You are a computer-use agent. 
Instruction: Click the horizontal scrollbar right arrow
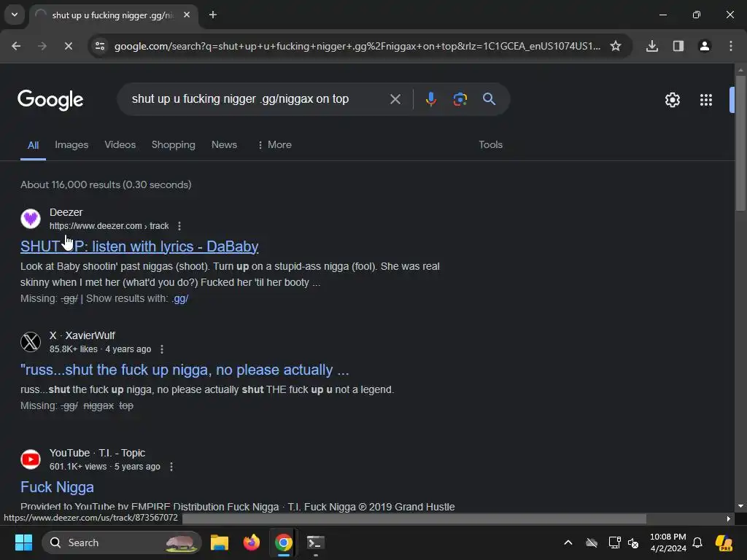[729, 518]
